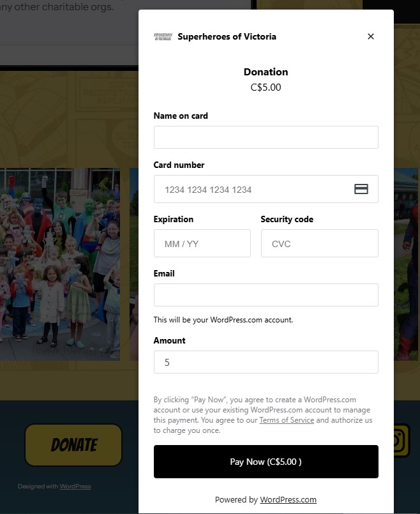Open the Terms of Service link
420x514 pixels.
click(287, 420)
